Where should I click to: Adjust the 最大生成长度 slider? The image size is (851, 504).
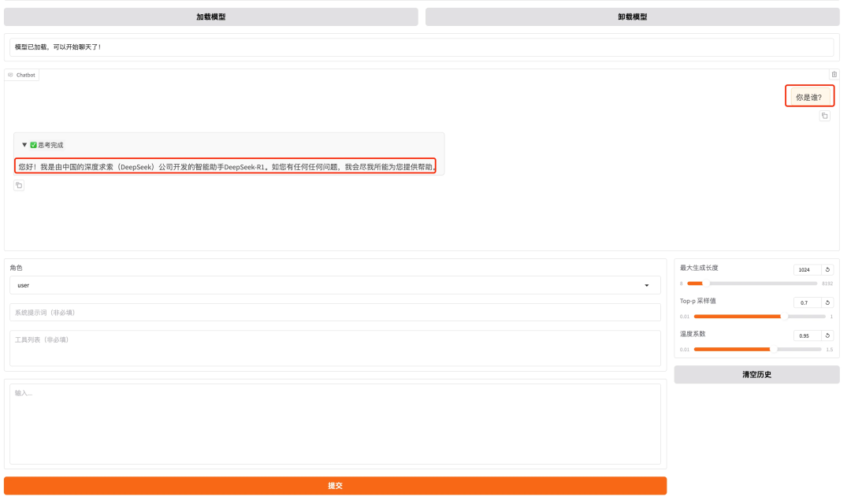tap(753, 283)
